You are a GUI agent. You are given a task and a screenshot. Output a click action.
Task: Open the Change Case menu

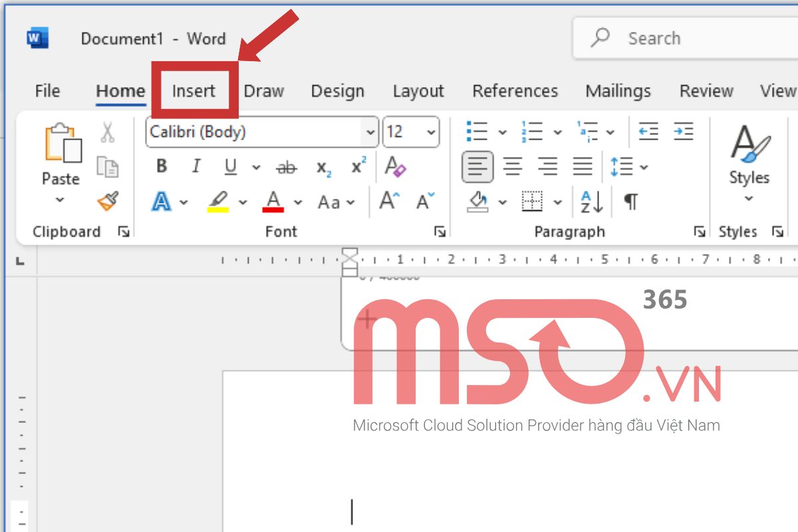pos(335,201)
